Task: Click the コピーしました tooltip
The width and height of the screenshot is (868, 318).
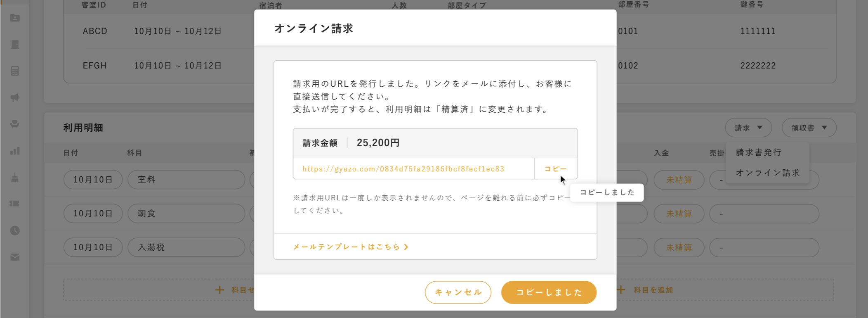Action: click(607, 192)
